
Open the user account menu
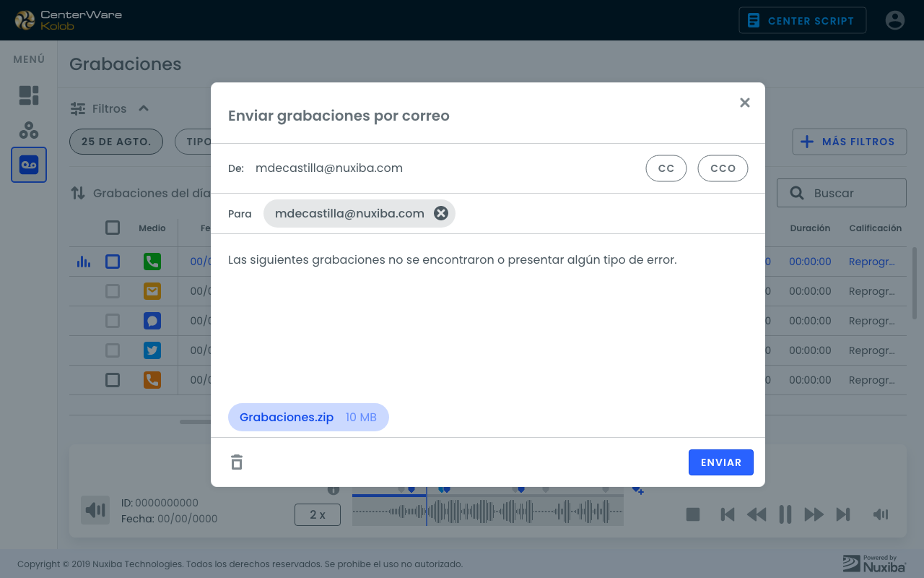point(895,20)
